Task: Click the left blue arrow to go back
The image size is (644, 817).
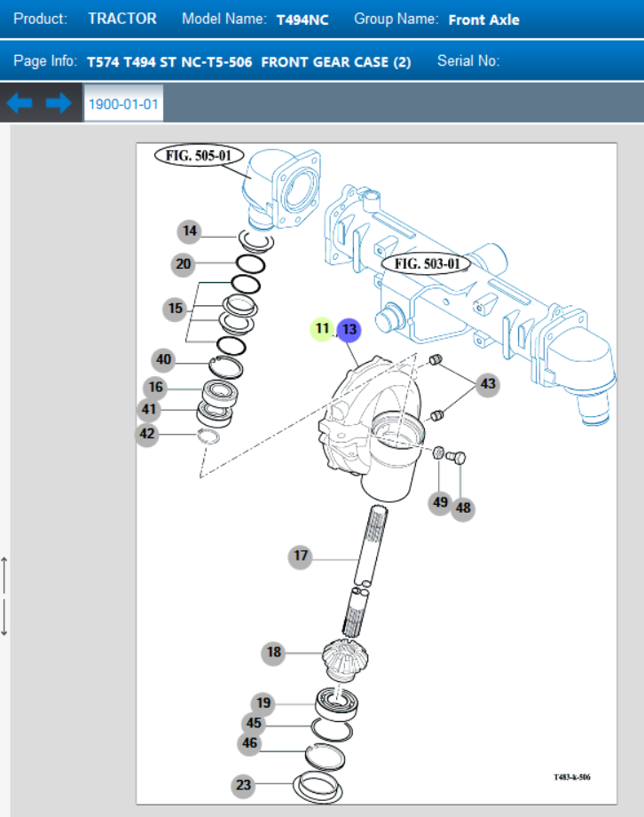Action: 20,104
